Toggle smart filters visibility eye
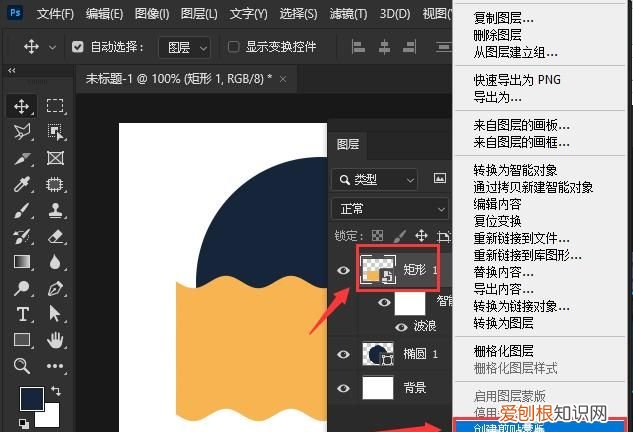 (384, 302)
